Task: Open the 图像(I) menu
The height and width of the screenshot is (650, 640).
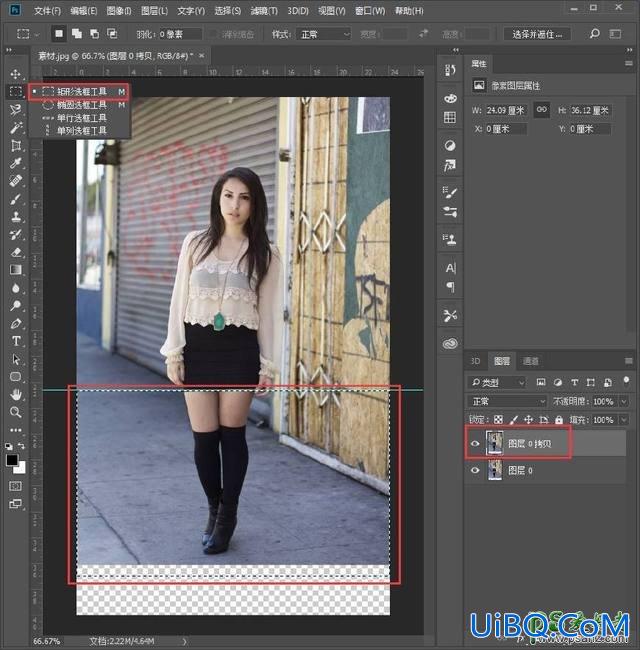Action: (x=119, y=11)
